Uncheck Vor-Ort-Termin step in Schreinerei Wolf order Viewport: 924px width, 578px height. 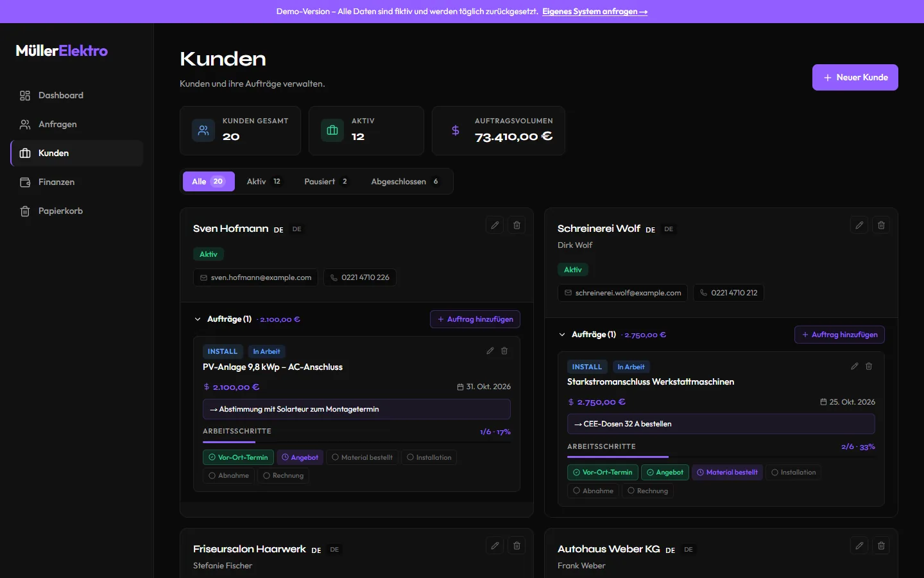(x=603, y=472)
